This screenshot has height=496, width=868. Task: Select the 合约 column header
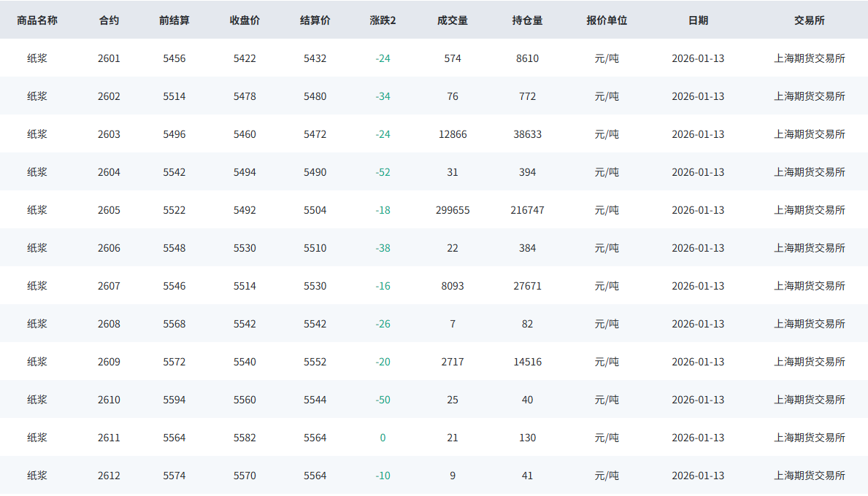pos(109,20)
